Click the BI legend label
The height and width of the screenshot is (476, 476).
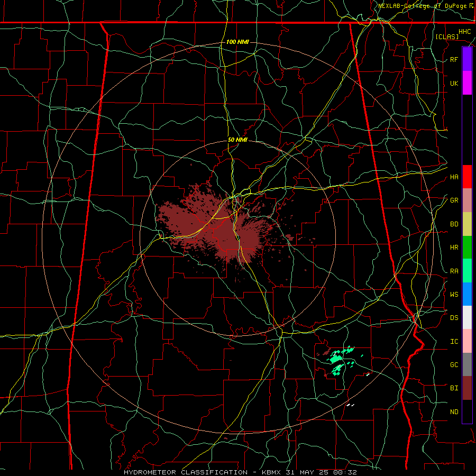(x=454, y=388)
